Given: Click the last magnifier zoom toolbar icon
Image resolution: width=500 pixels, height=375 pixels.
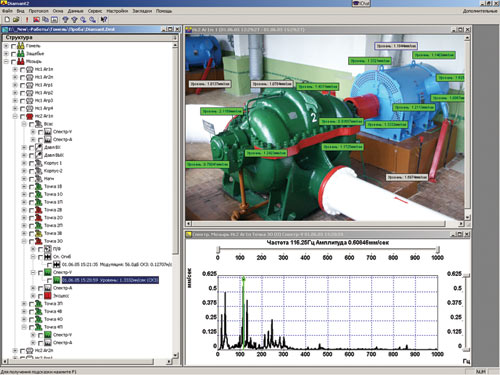Looking at the screenshot, I should point(92,20).
